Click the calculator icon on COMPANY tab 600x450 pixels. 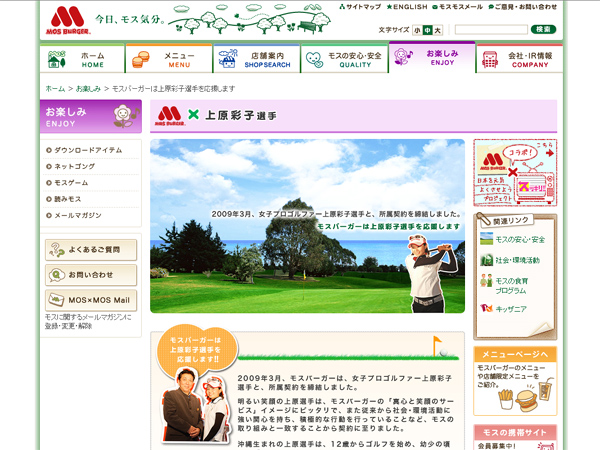pos(490,60)
